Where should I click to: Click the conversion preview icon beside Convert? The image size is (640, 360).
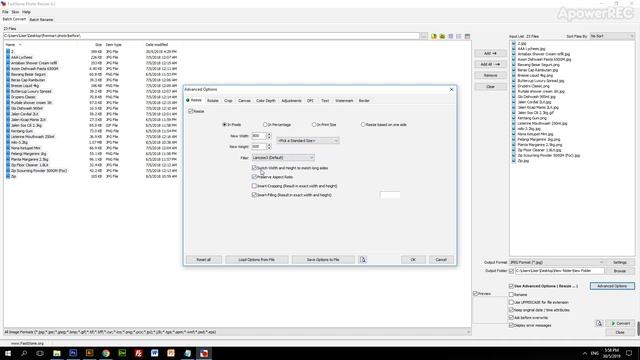pos(599,323)
